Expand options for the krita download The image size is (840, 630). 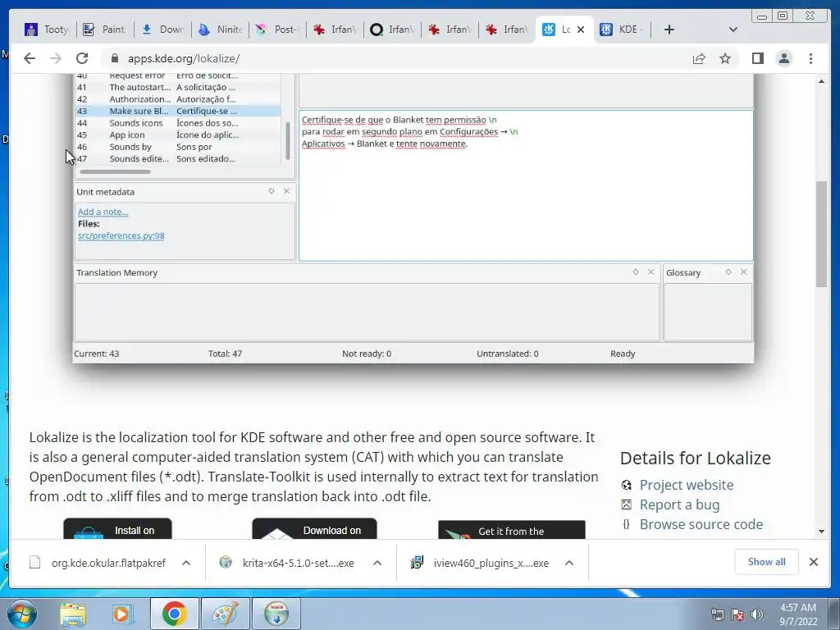377,563
